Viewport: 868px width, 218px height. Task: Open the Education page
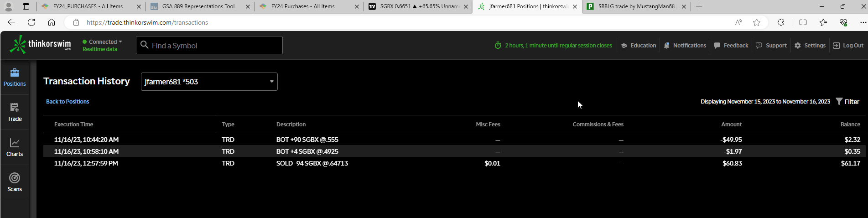coord(638,46)
